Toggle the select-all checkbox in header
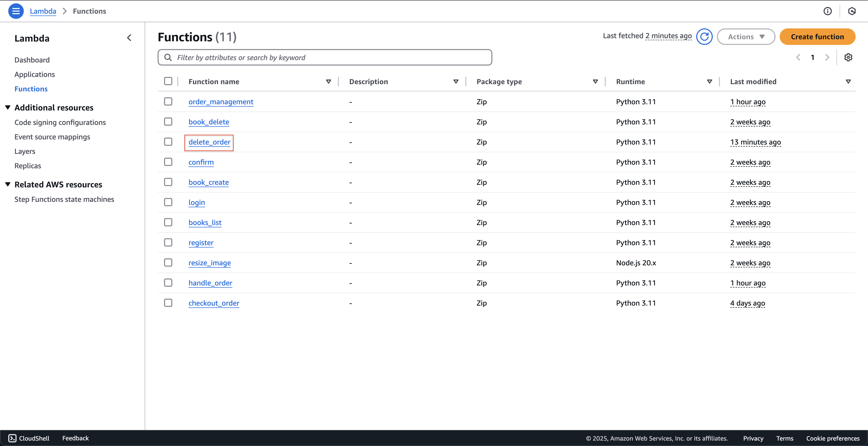The image size is (868, 446). (168, 81)
